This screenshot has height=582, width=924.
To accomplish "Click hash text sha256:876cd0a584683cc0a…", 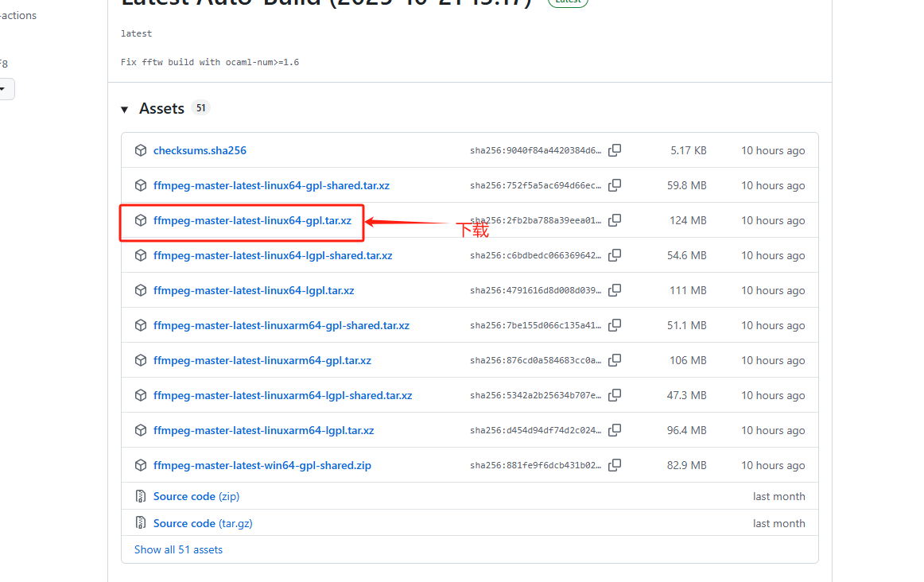I will [535, 360].
